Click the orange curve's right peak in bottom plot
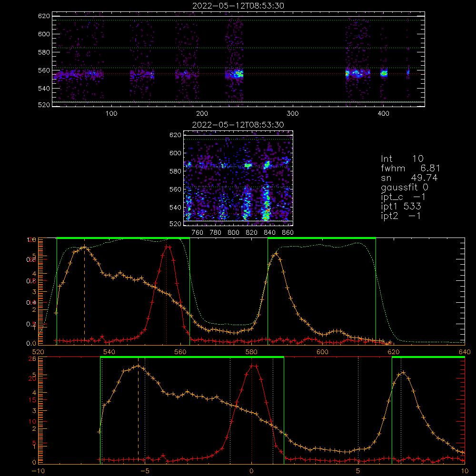Screen dimensions: 476x476 (403, 372)
